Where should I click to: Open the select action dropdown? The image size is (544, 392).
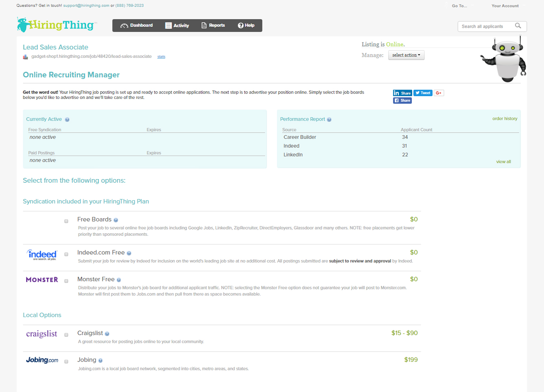(x=406, y=55)
